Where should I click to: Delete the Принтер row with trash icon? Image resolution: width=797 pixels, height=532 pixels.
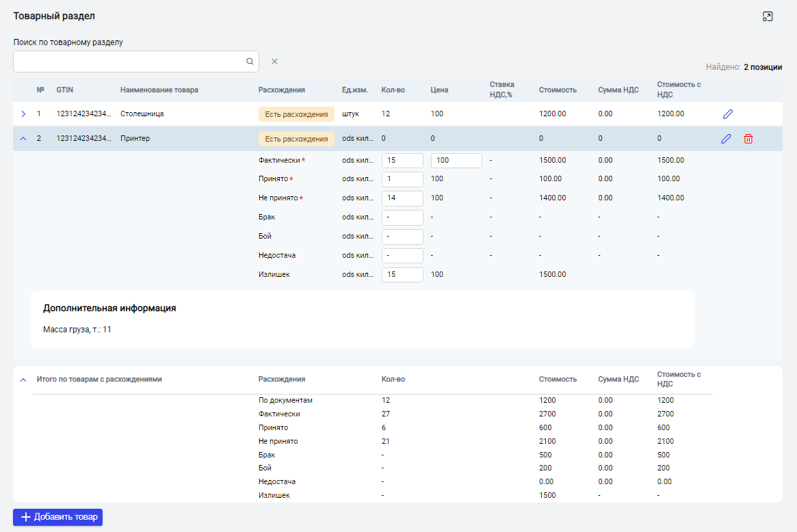pos(748,139)
